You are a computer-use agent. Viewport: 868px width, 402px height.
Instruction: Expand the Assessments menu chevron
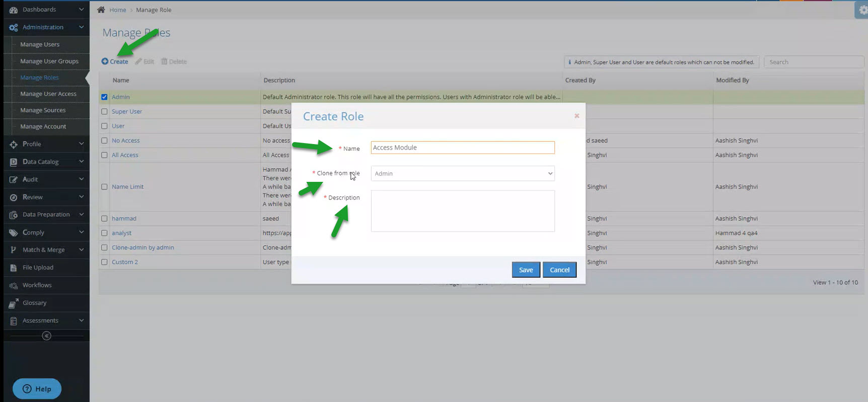pyautogui.click(x=81, y=320)
